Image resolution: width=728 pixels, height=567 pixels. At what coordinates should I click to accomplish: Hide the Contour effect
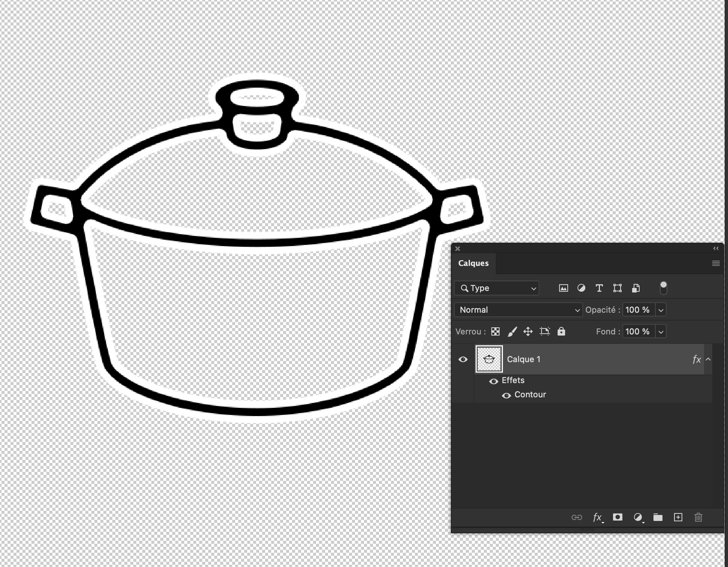pyautogui.click(x=506, y=395)
